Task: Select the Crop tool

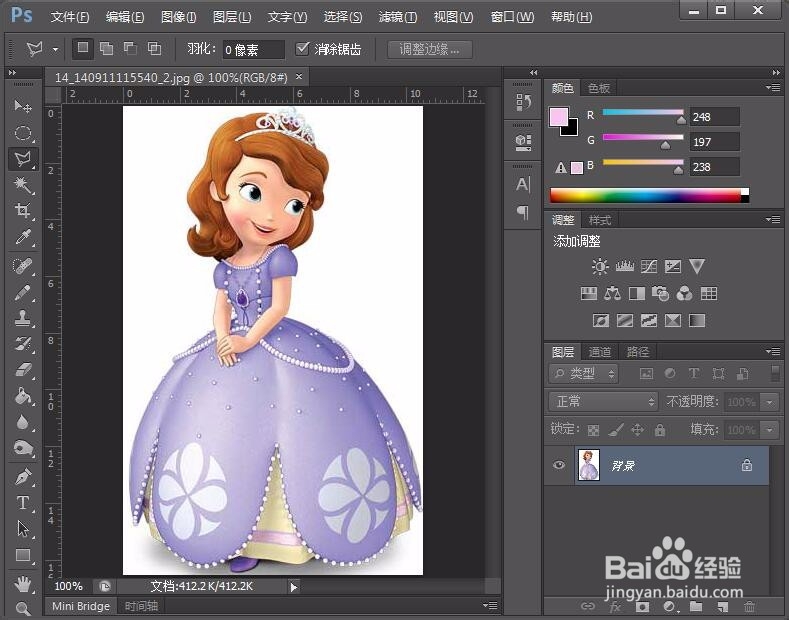Action: 23,210
